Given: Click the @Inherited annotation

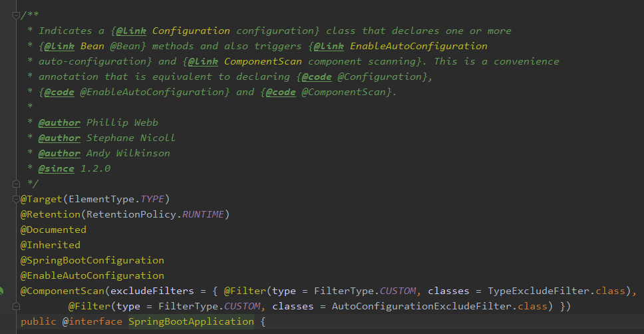Looking at the screenshot, I should click(50, 245).
